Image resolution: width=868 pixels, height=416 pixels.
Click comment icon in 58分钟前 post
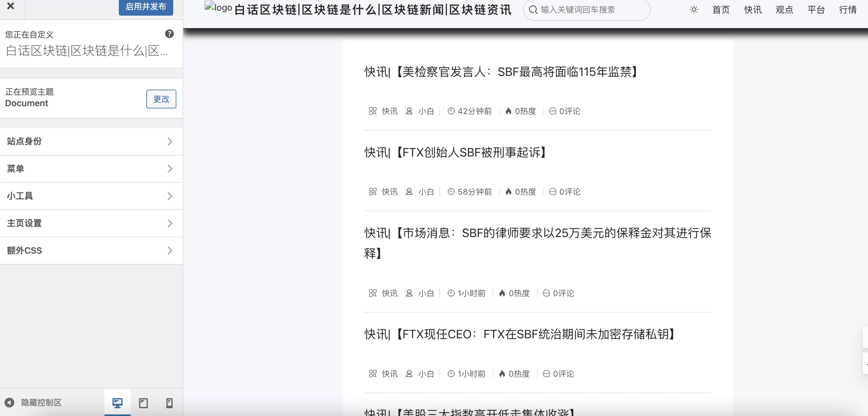(x=553, y=191)
